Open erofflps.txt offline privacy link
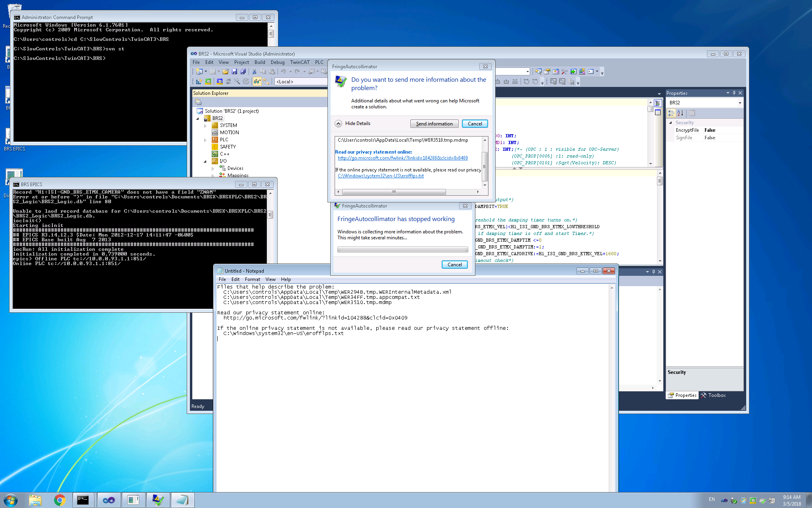This screenshot has height=508, width=812. tap(381, 176)
